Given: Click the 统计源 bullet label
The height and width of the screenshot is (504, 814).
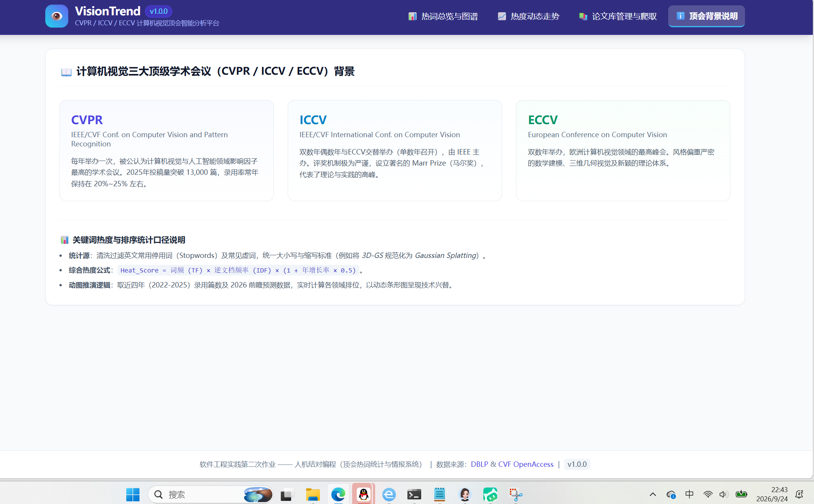Looking at the screenshot, I should tap(79, 255).
